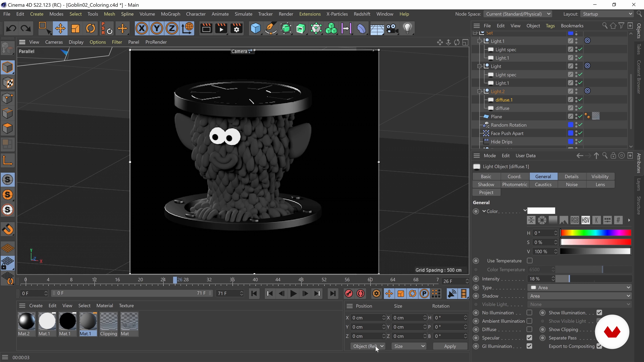Switch to Polygons mode
This screenshot has height=362, width=644.
click(x=8, y=129)
